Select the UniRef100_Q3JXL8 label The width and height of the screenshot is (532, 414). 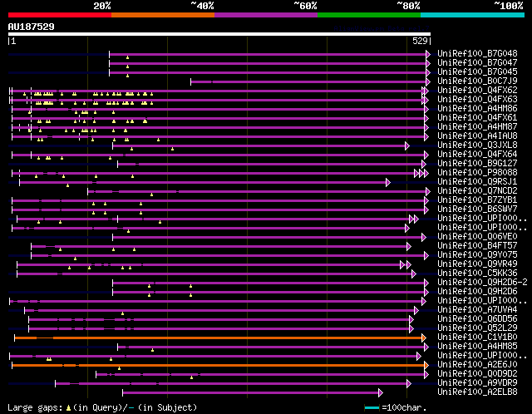477,145
